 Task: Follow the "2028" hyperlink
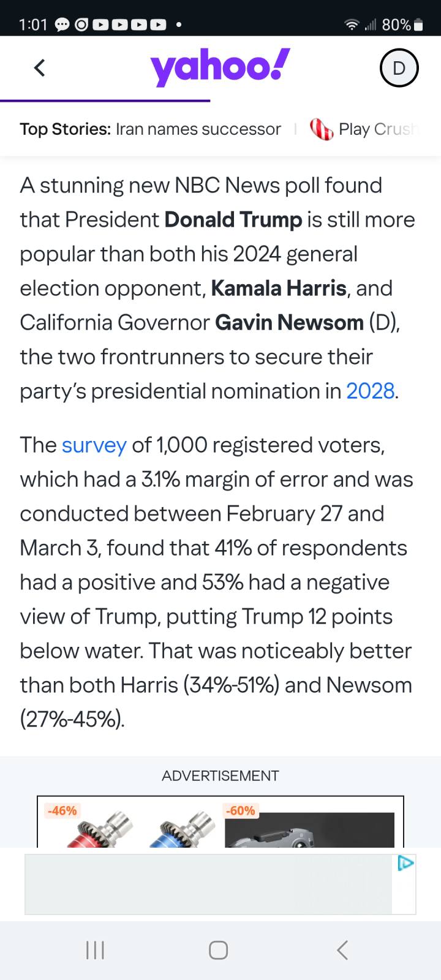click(371, 391)
